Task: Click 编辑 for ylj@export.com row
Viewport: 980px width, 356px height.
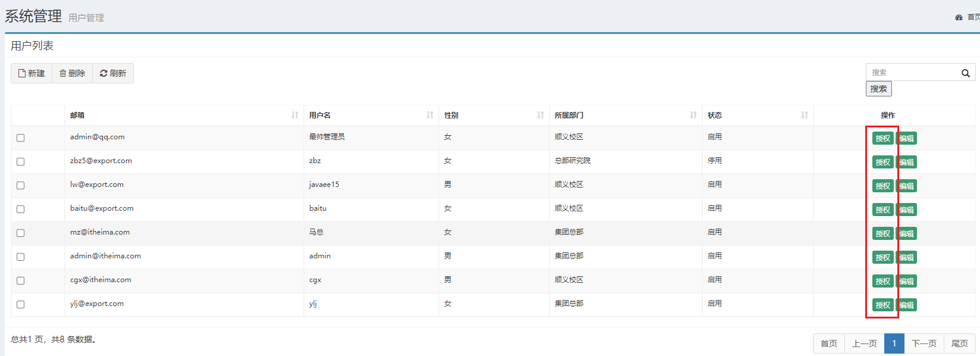Action: (906, 305)
